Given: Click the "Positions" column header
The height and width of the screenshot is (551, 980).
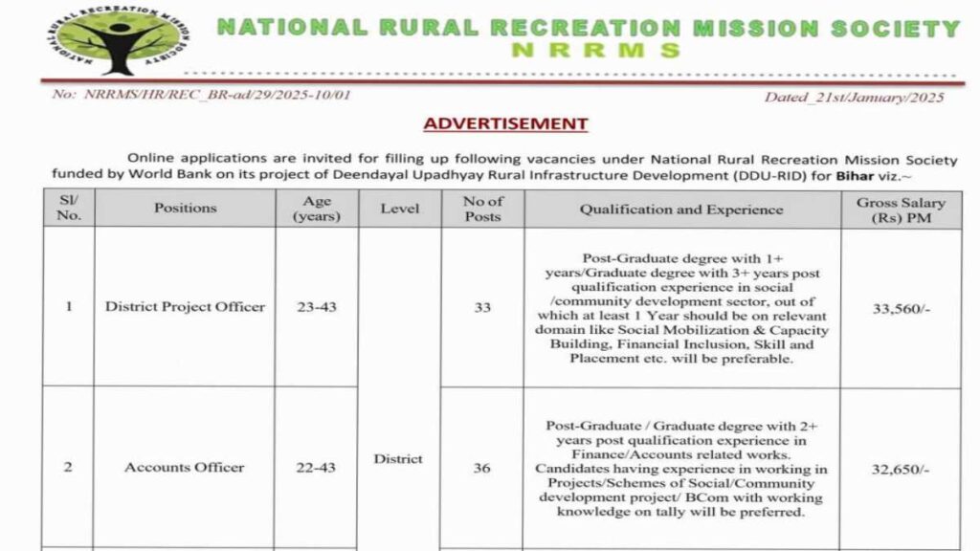Looking at the screenshot, I should [185, 208].
